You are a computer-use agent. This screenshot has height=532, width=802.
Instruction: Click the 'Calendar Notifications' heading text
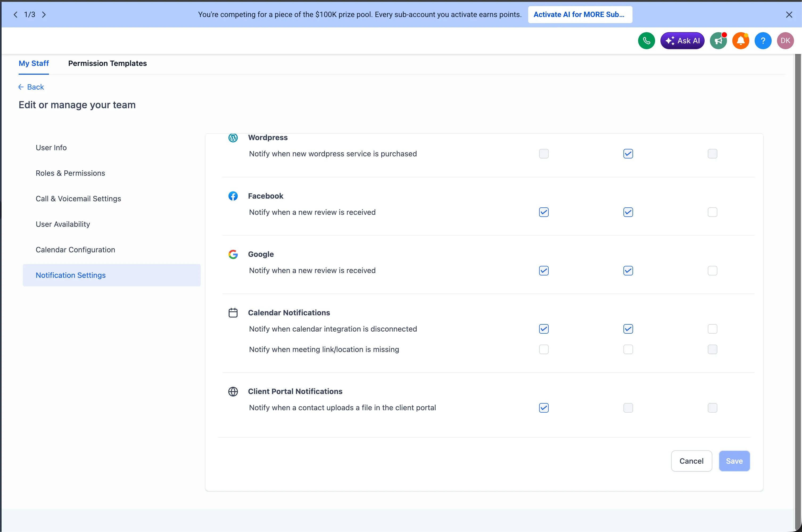289,313
